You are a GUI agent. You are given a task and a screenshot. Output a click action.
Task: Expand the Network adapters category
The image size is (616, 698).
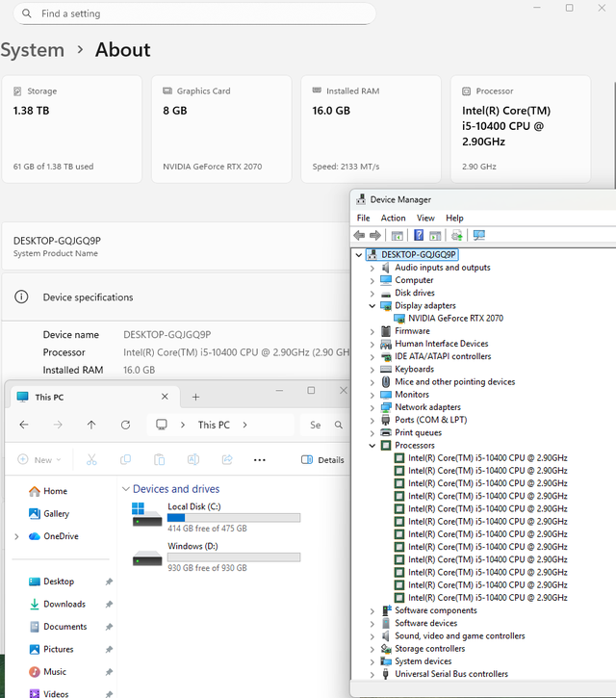pos(372,407)
